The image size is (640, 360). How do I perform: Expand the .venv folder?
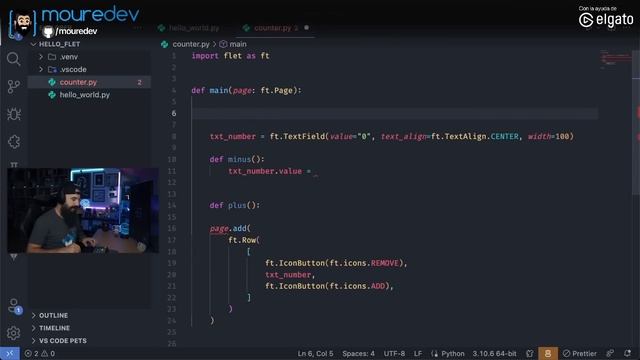pyautogui.click(x=41, y=57)
